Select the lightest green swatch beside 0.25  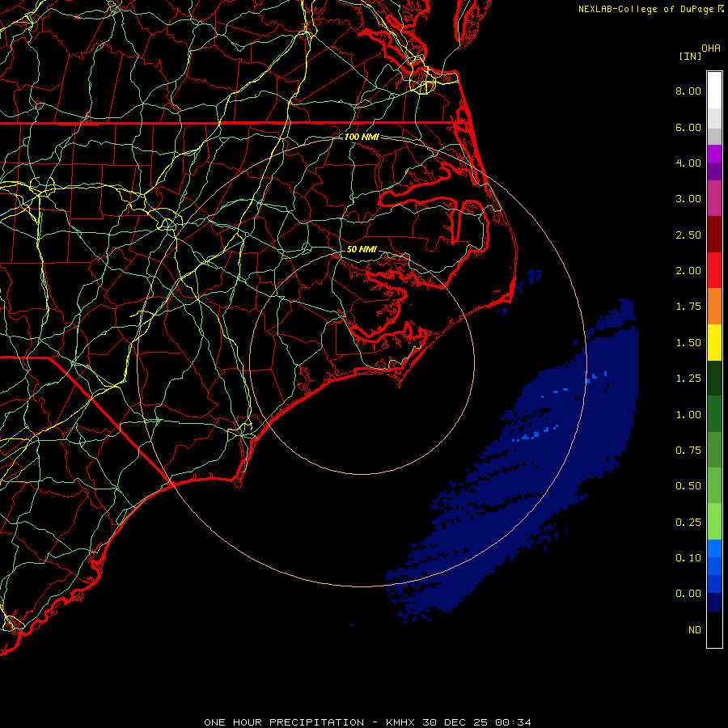pyautogui.click(x=714, y=522)
